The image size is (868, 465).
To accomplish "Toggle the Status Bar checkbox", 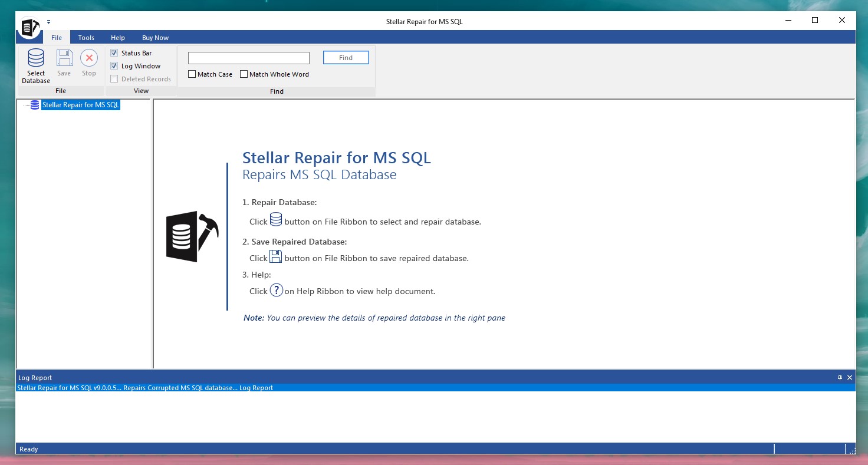I will tap(114, 53).
